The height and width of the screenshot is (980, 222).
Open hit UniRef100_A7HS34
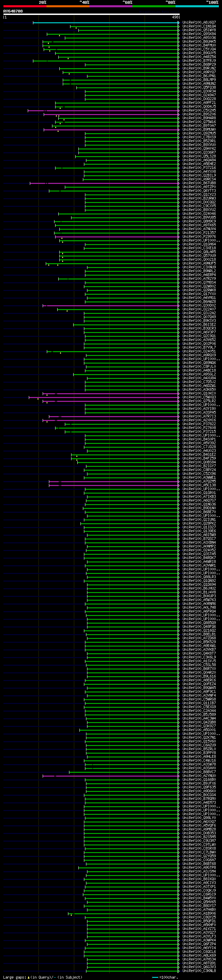click(x=199, y=959)
